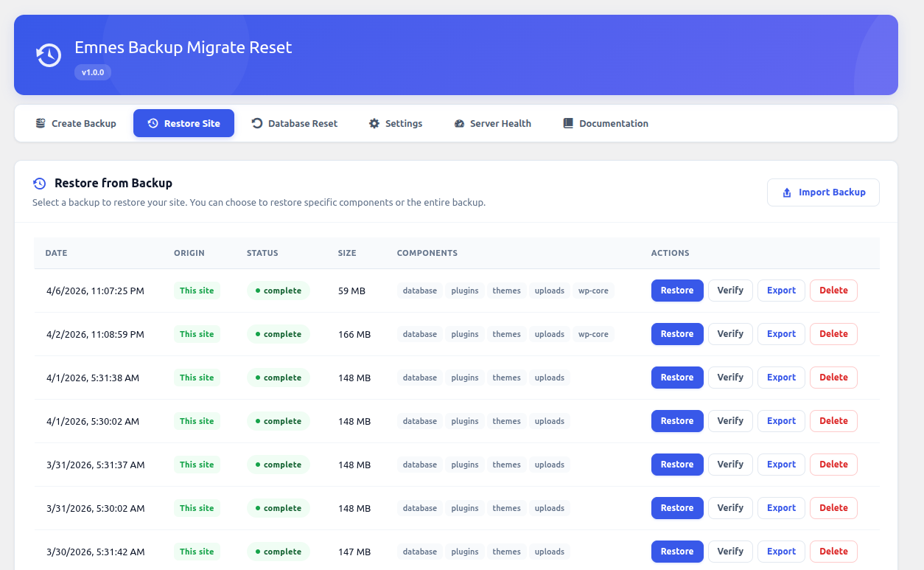Click the v1.0.0 version badge in the header
This screenshot has height=570, width=924.
(x=93, y=72)
